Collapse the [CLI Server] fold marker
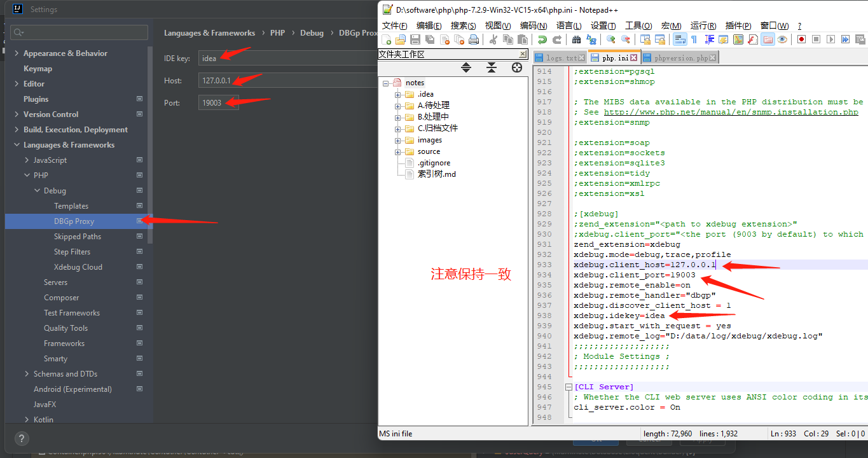 pyautogui.click(x=568, y=387)
